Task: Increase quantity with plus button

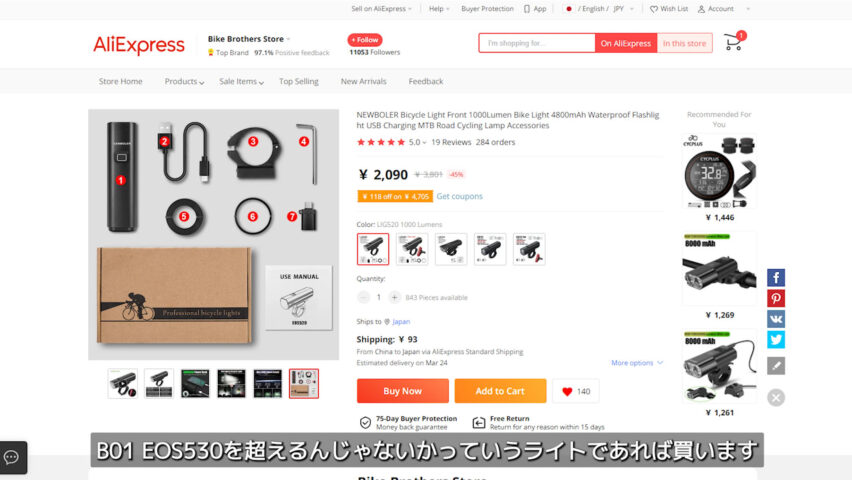Action: point(394,297)
